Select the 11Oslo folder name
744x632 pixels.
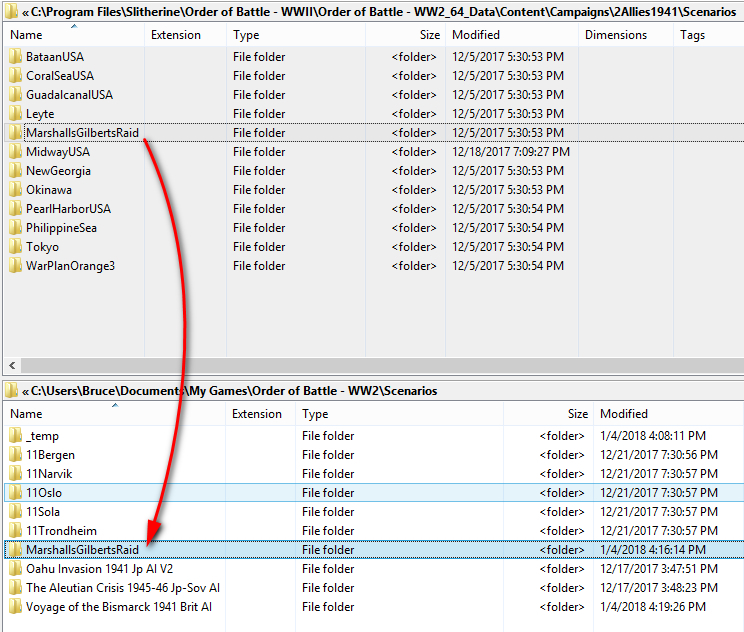click(x=44, y=493)
